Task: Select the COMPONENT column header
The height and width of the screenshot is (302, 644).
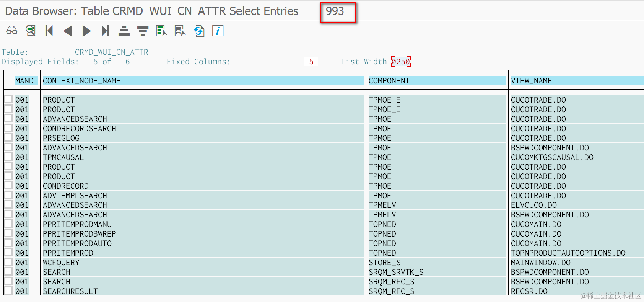Action: [x=437, y=81]
